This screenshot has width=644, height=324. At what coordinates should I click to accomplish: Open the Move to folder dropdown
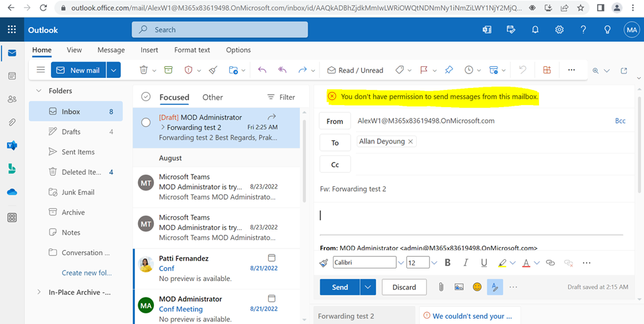click(244, 71)
